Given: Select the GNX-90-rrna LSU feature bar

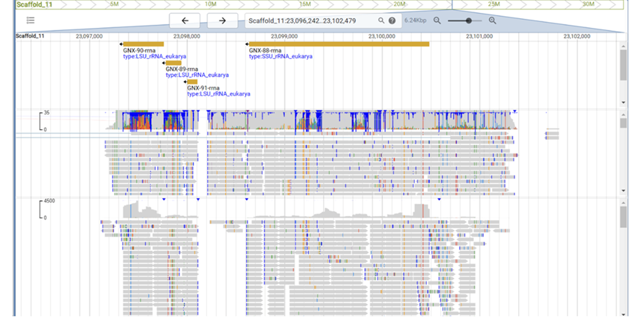Looking at the screenshot, I should pyautogui.click(x=143, y=44).
